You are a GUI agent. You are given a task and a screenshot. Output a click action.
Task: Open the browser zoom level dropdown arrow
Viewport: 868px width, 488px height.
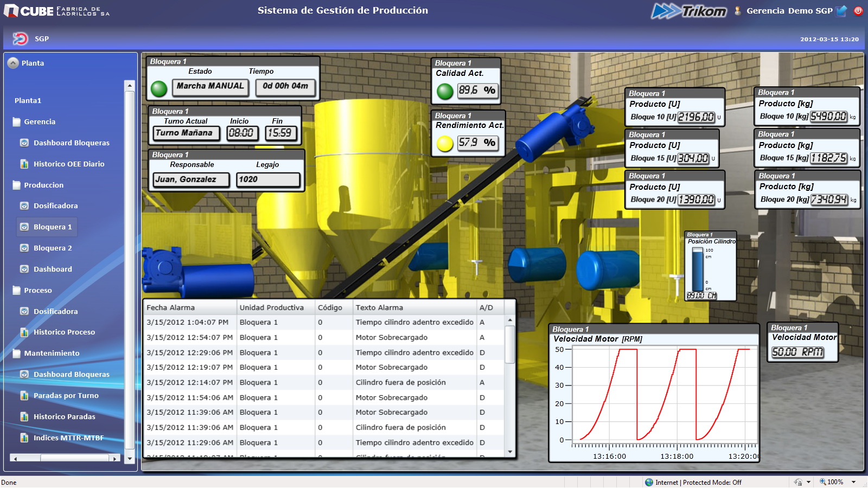pyautogui.click(x=853, y=482)
